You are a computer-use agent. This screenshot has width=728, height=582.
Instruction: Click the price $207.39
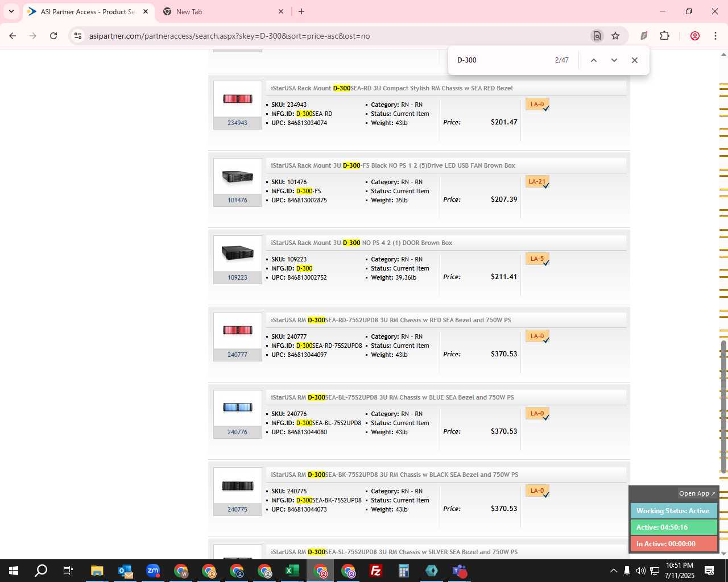click(504, 199)
